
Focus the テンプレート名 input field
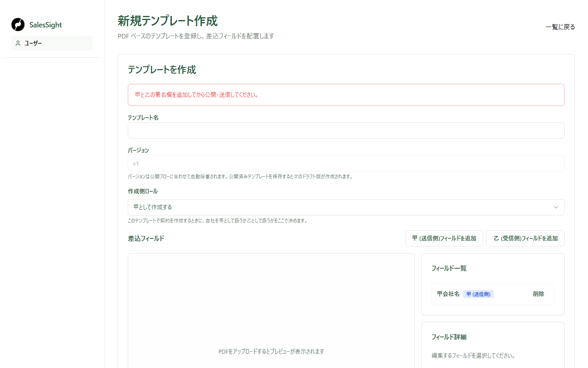click(x=346, y=130)
